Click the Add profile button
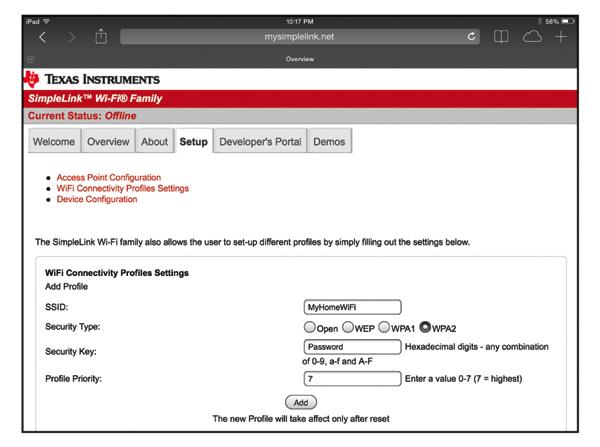The width and height of the screenshot is (600, 447). (x=301, y=402)
